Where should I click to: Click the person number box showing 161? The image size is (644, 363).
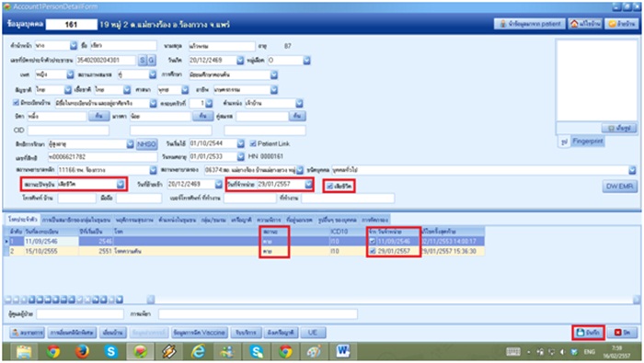point(71,24)
